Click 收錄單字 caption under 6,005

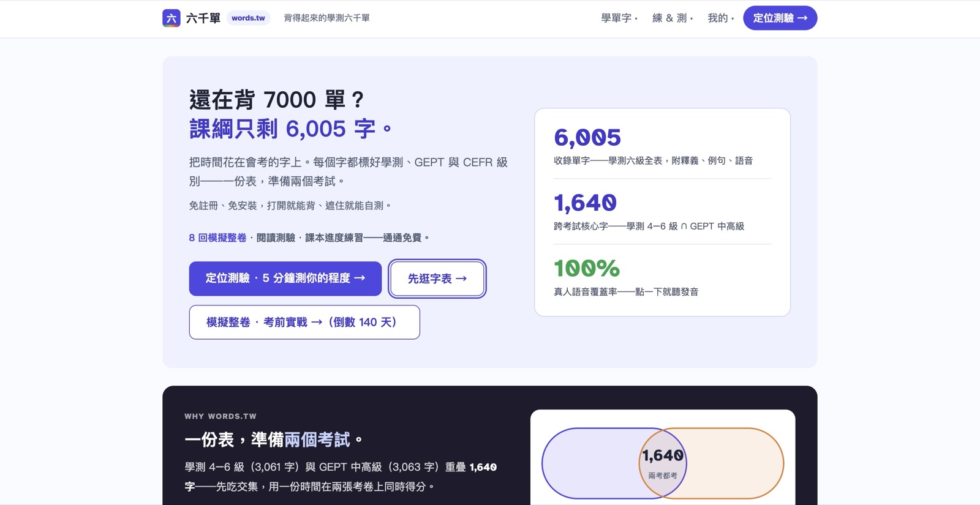pyautogui.click(x=654, y=161)
